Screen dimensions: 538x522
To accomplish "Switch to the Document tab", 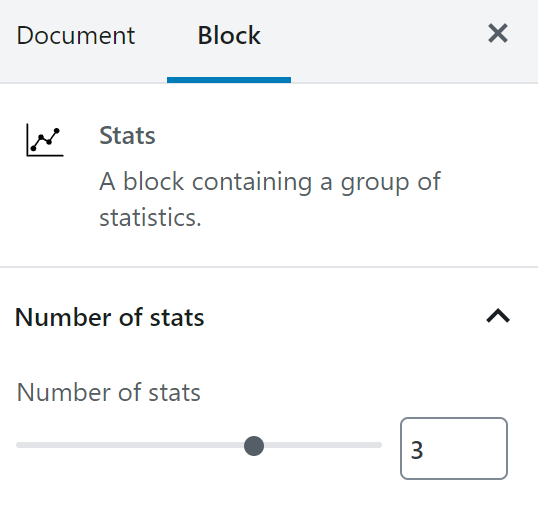I will (76, 35).
